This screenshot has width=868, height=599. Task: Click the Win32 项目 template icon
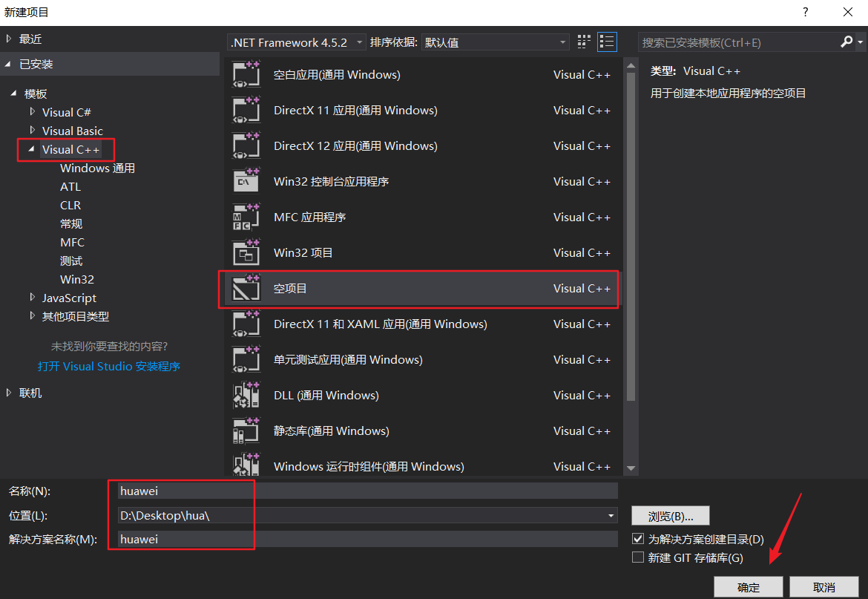coord(246,252)
